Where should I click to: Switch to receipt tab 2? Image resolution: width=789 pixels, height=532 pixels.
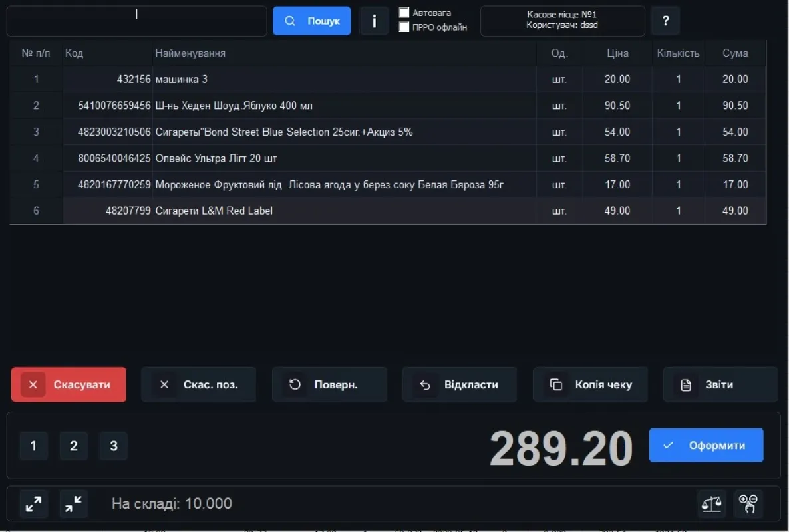[74, 446]
